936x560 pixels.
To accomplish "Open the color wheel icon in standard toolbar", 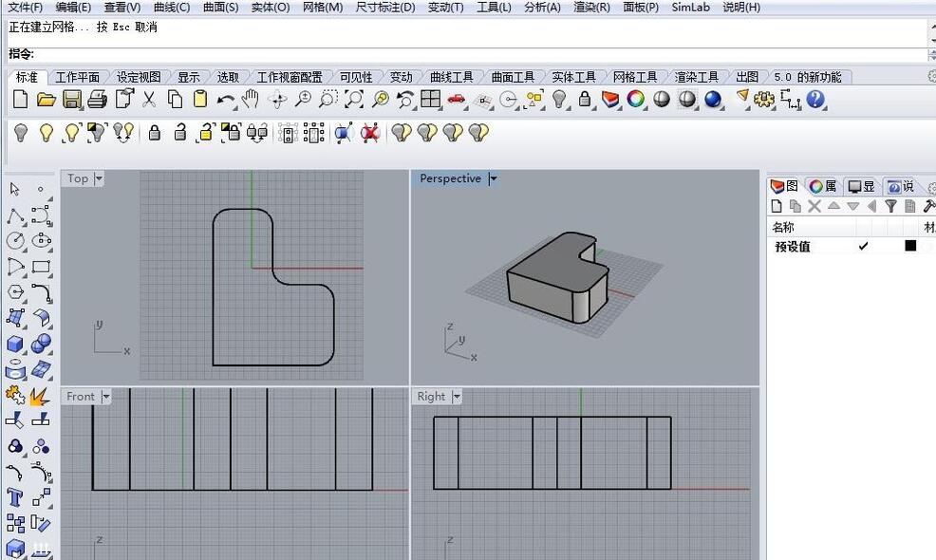I will 636,99.
